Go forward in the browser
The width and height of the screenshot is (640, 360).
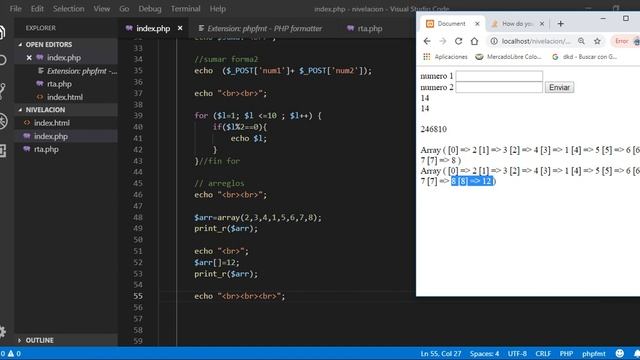click(443, 41)
